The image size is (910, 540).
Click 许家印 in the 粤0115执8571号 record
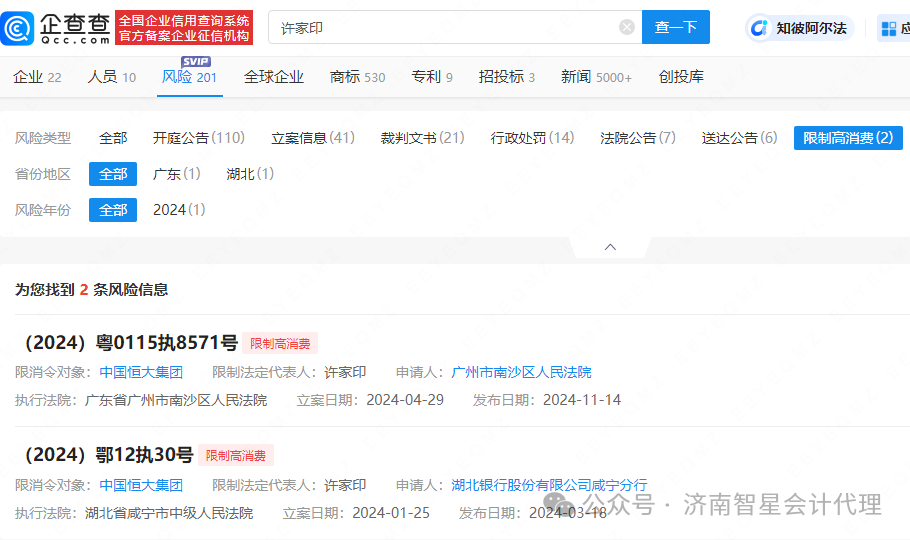(x=345, y=373)
